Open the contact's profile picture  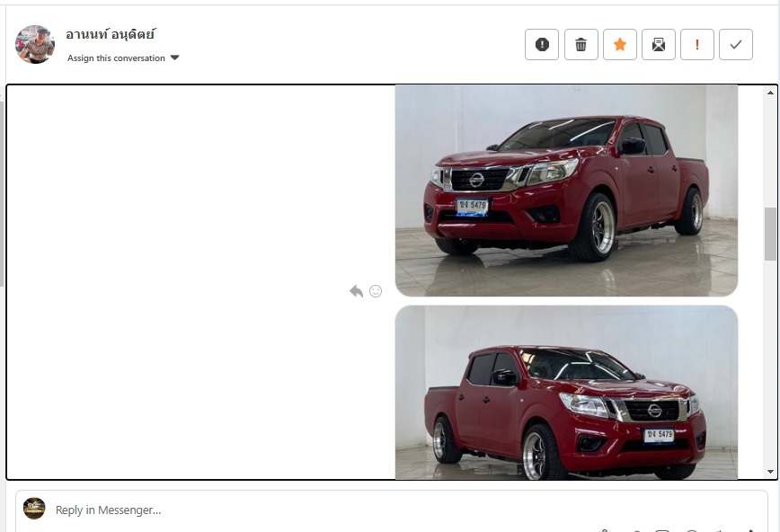pos(35,44)
